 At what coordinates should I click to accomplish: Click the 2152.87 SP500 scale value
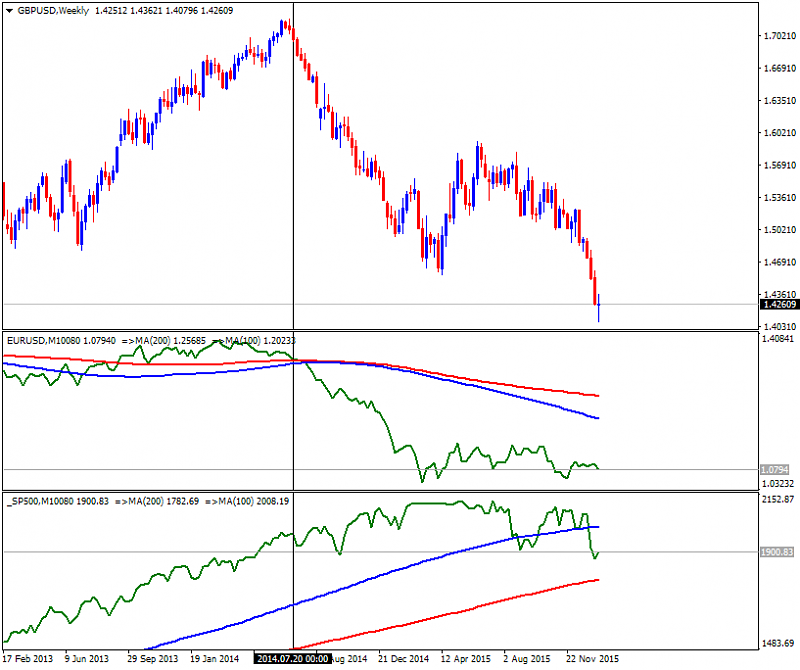[x=778, y=499]
